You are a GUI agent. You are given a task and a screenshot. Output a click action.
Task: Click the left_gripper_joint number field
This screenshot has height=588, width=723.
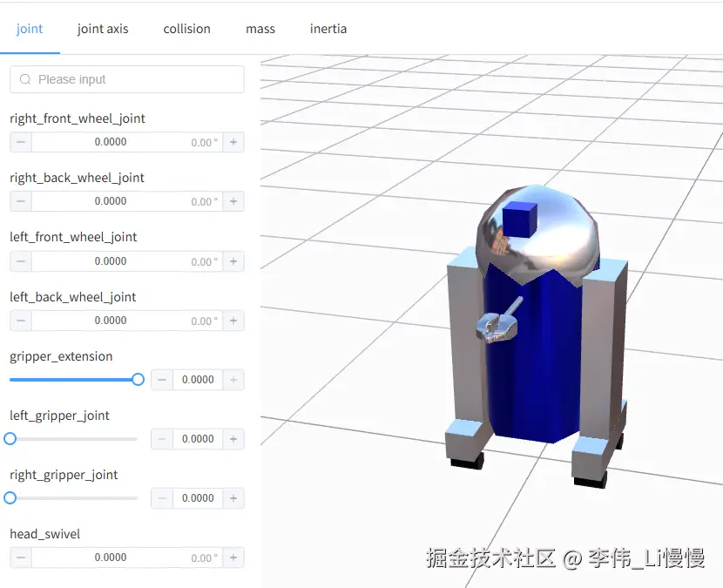pos(198,438)
